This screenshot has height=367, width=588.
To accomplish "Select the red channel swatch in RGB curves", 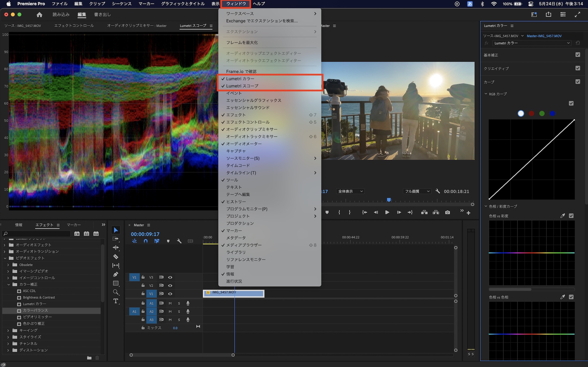I will coord(531,114).
